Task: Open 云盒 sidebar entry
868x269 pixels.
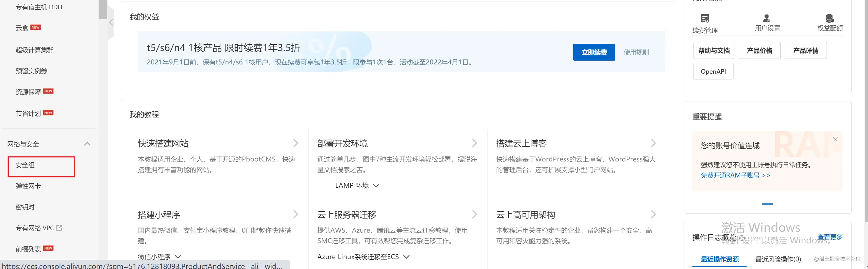Action: [22, 28]
